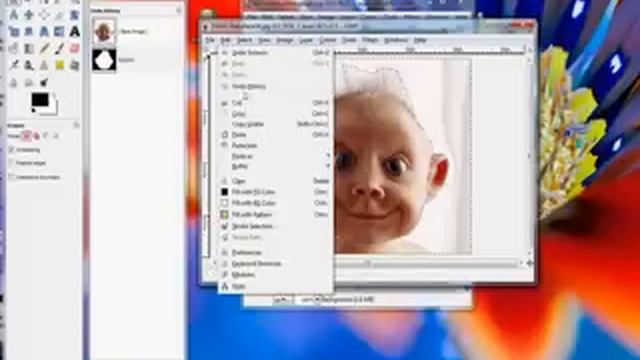Select the Perspective tool in the toolbox

[44, 31]
